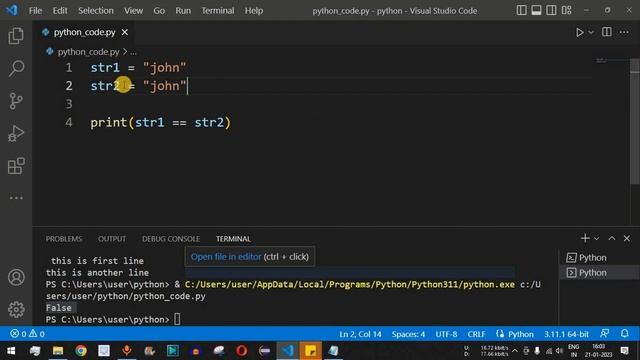Open the Terminal menu
Screen dimensions: 640x360
pyautogui.click(x=218, y=11)
